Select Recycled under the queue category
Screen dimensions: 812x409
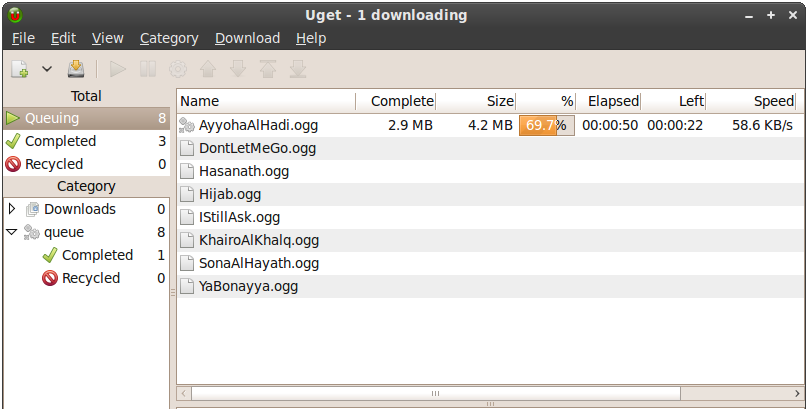pos(91,278)
